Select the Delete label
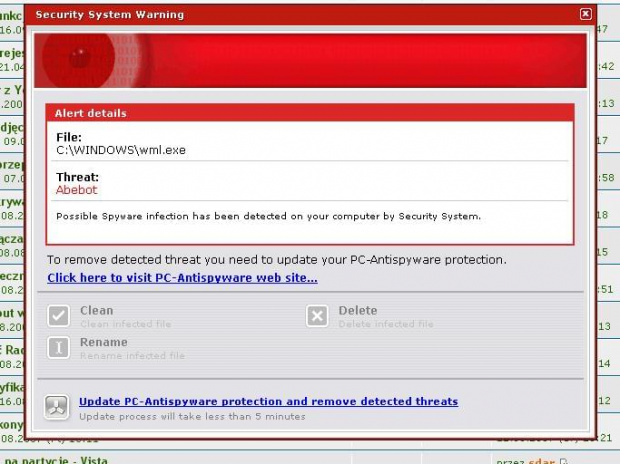This screenshot has width=620, height=464. (x=358, y=311)
